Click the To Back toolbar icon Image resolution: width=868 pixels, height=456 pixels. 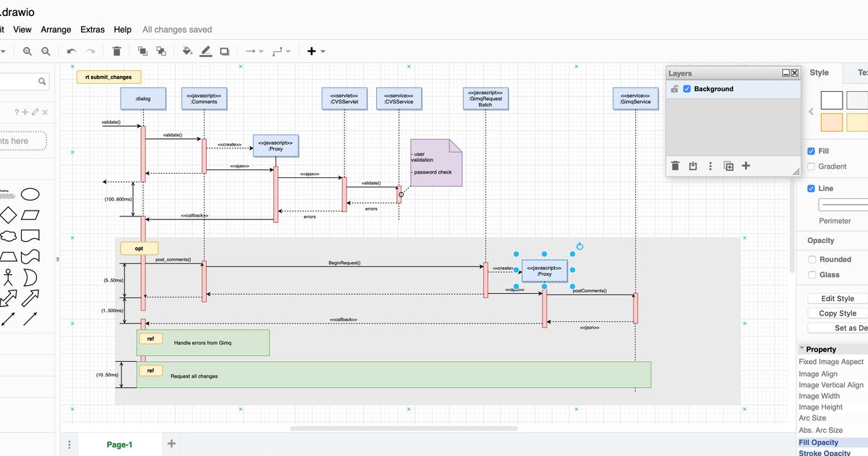(x=161, y=51)
